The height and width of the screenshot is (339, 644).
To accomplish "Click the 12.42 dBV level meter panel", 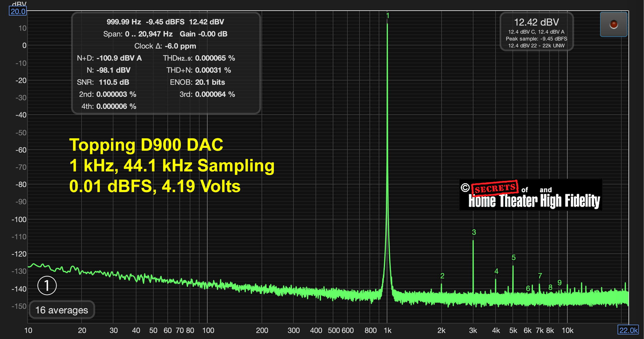I will [x=536, y=32].
